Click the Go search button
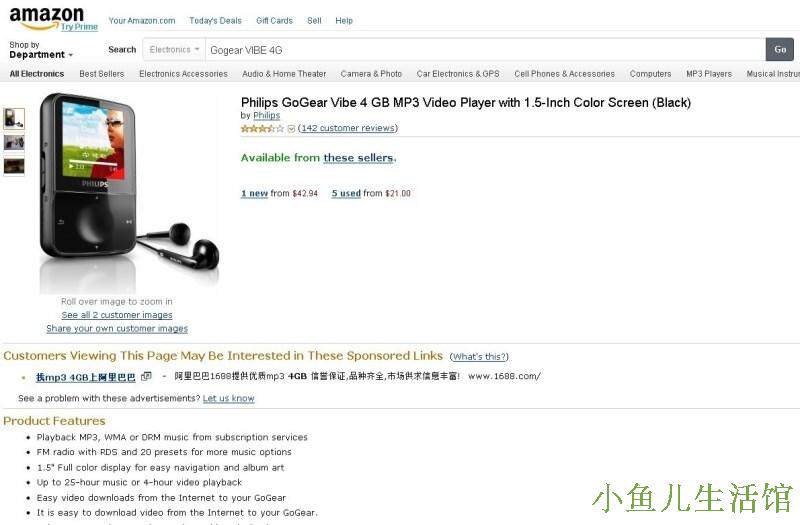 click(780, 49)
